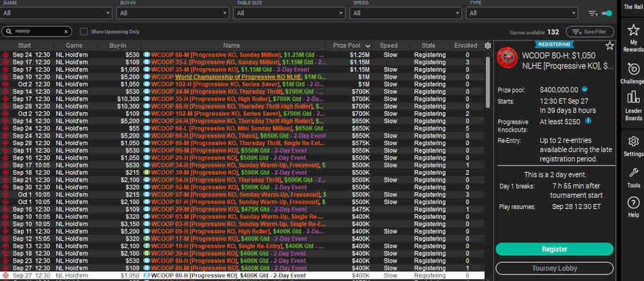Click spade icon of WCOOP 80-M row
Screen dimensions: 644x281
[x=5, y=268]
